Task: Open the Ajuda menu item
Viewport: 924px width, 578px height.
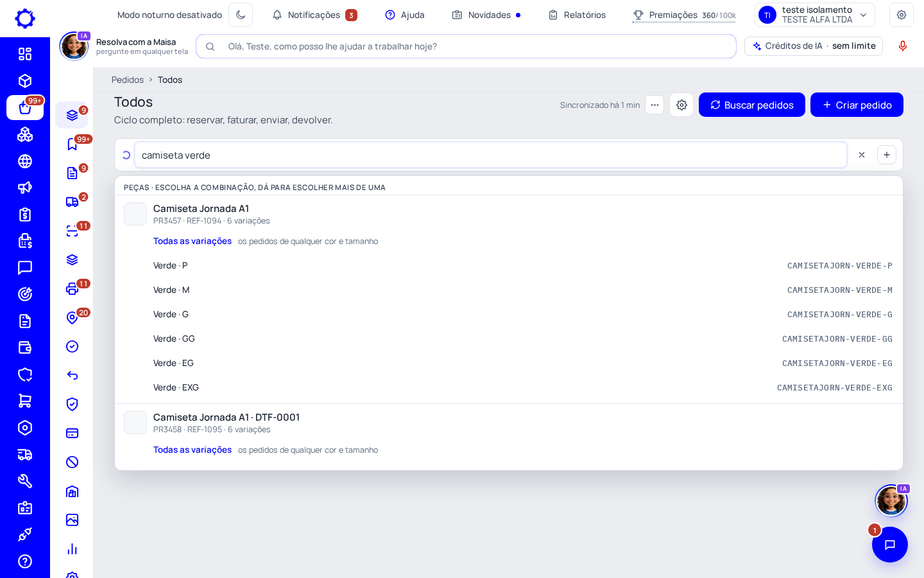Action: [x=405, y=15]
